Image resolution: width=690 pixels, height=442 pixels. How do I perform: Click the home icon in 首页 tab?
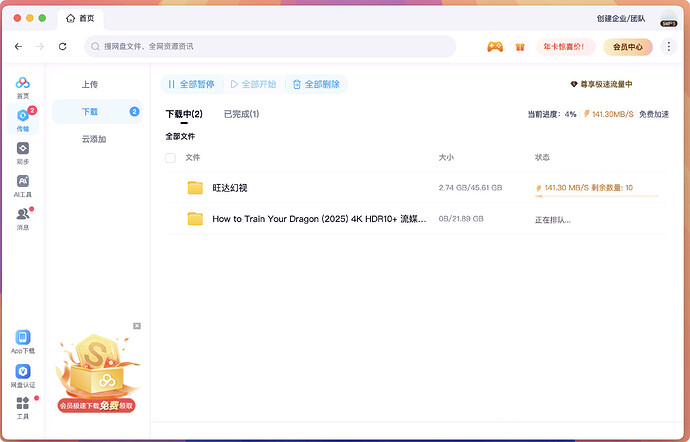pyautogui.click(x=70, y=18)
